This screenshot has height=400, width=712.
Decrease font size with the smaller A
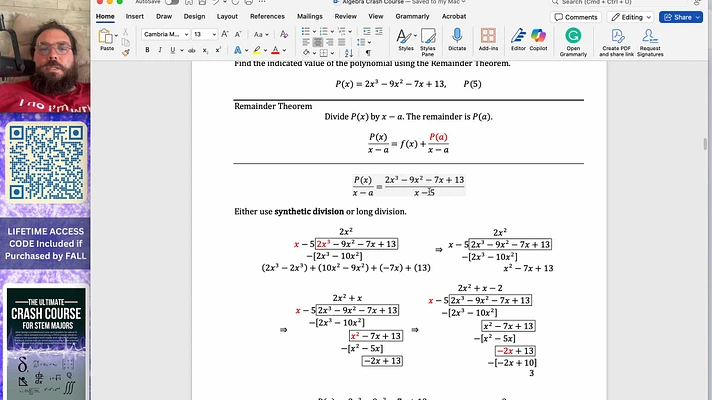pyautogui.click(x=238, y=34)
